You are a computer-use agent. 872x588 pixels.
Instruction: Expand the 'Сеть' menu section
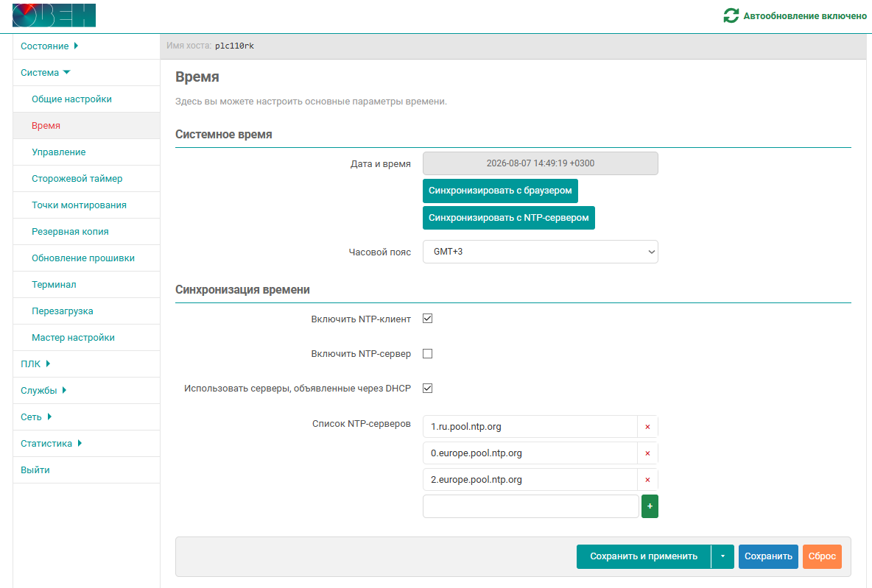tap(36, 417)
